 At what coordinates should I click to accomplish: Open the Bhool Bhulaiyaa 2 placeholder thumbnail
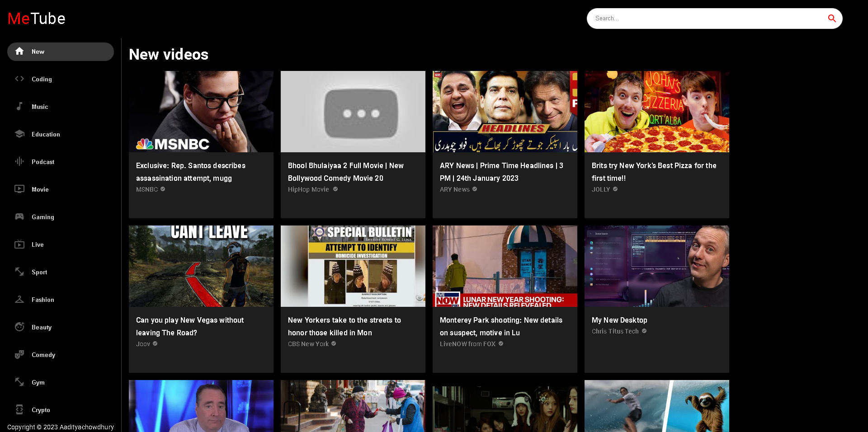coord(353,112)
